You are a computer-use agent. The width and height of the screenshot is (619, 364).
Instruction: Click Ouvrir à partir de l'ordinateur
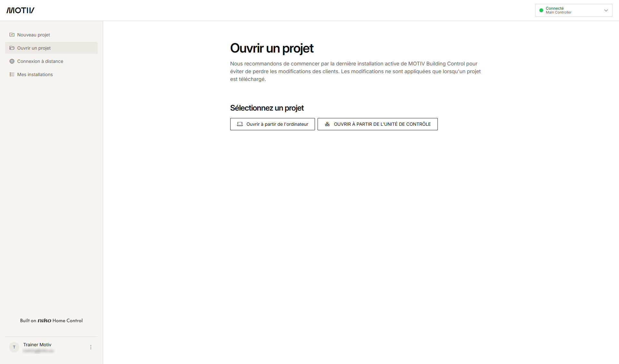point(272,124)
